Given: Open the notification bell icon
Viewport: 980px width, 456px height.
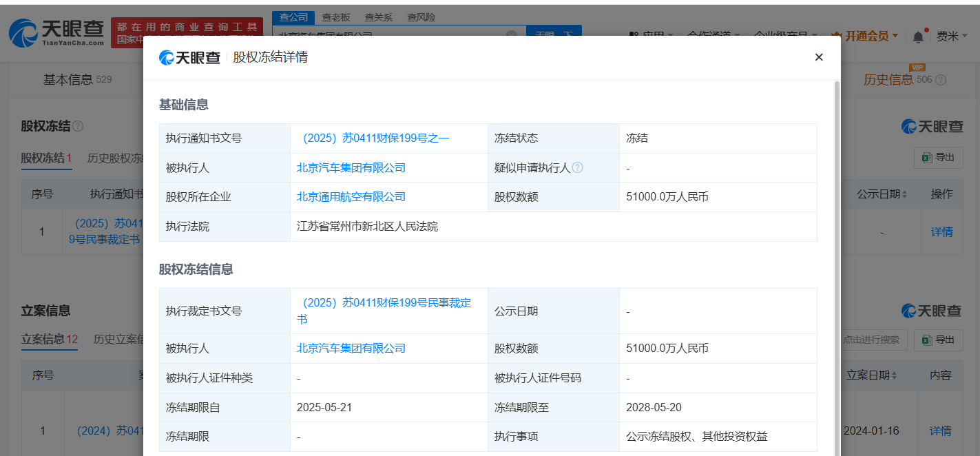Looking at the screenshot, I should pyautogui.click(x=918, y=37).
